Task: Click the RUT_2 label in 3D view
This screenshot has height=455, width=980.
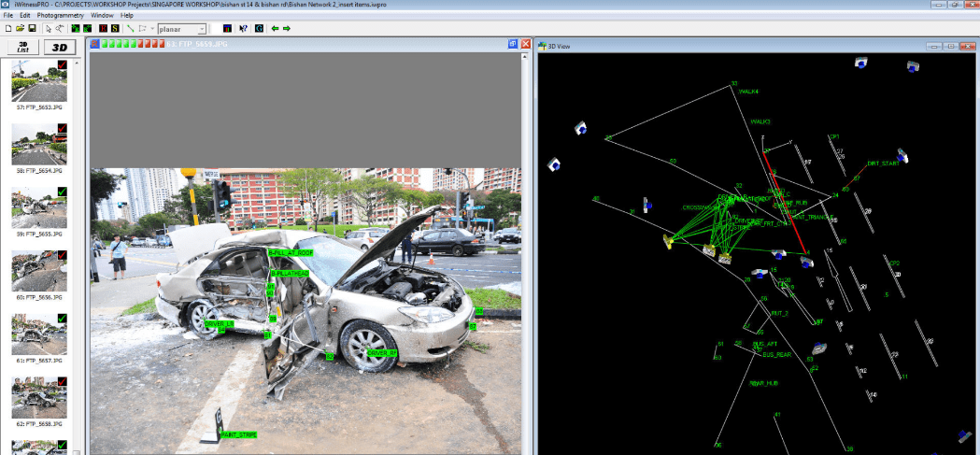Action: tap(779, 312)
